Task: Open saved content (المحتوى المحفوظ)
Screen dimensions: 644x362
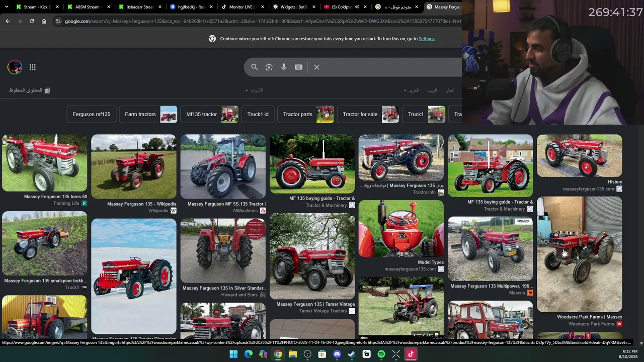Action: tap(29, 90)
